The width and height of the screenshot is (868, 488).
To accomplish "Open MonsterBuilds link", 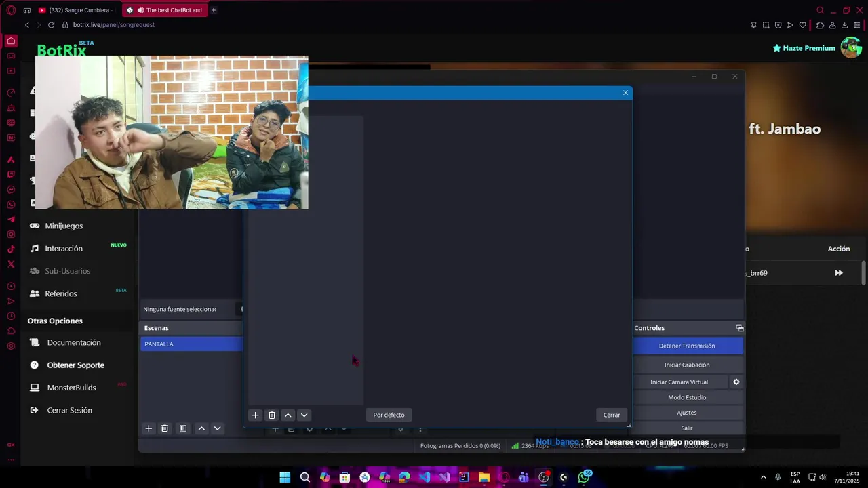I will (71, 388).
